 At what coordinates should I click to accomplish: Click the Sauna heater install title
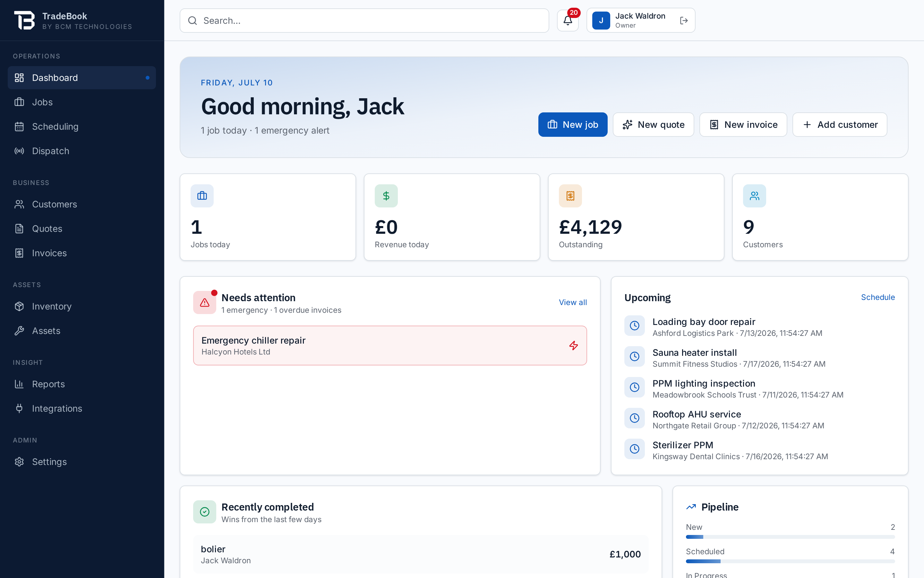695,353
